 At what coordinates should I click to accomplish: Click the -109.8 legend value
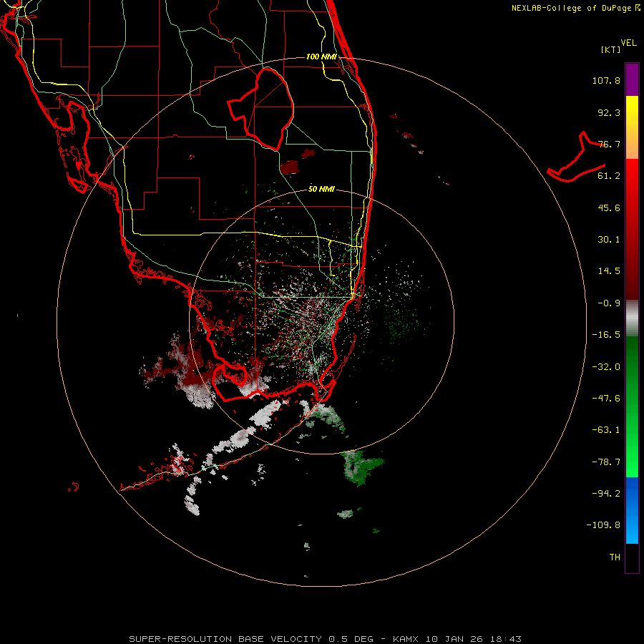click(603, 525)
